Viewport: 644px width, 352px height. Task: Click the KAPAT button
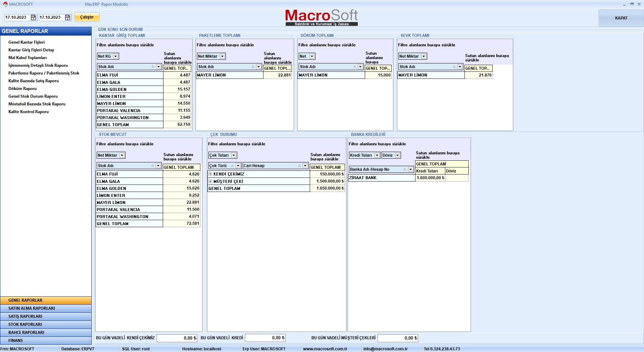[x=621, y=18]
